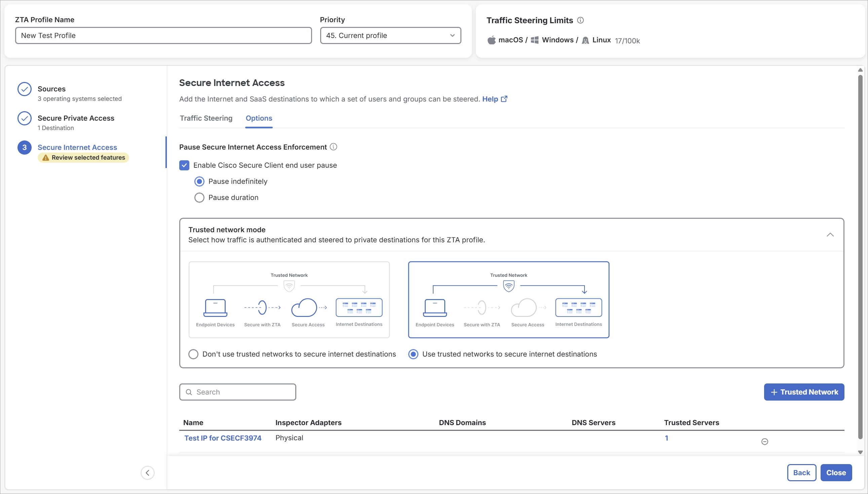Select the Pause duration radio button
The width and height of the screenshot is (868, 494).
[x=199, y=198]
